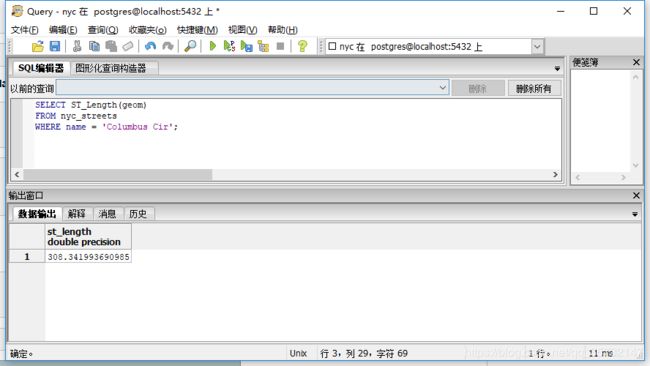This screenshot has height=366, width=650.
Task: Cancel running query stop icon
Action: click(281, 46)
